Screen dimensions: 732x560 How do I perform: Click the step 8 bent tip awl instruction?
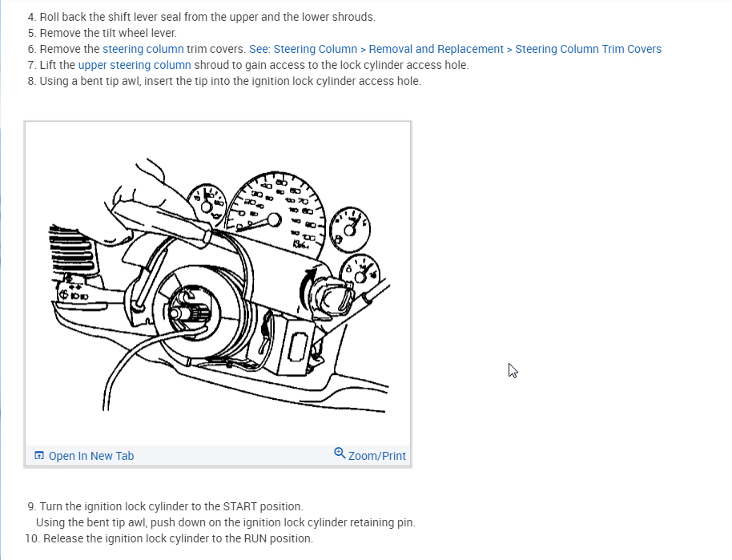224,81
